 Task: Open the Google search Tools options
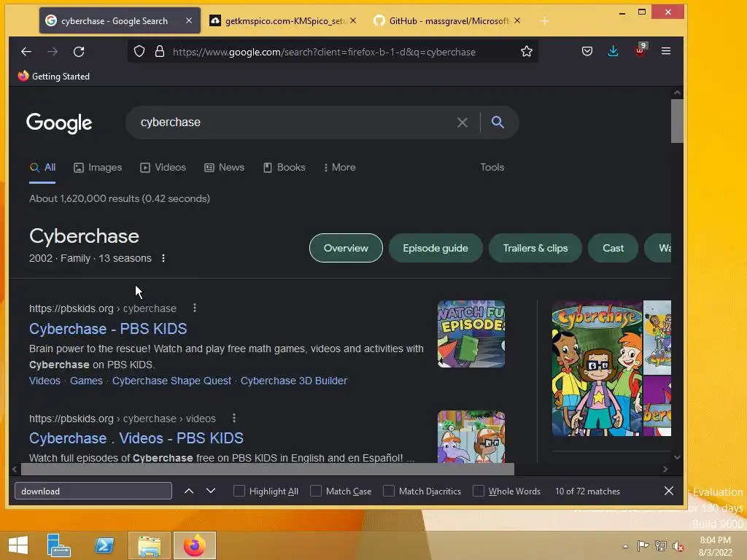492,167
